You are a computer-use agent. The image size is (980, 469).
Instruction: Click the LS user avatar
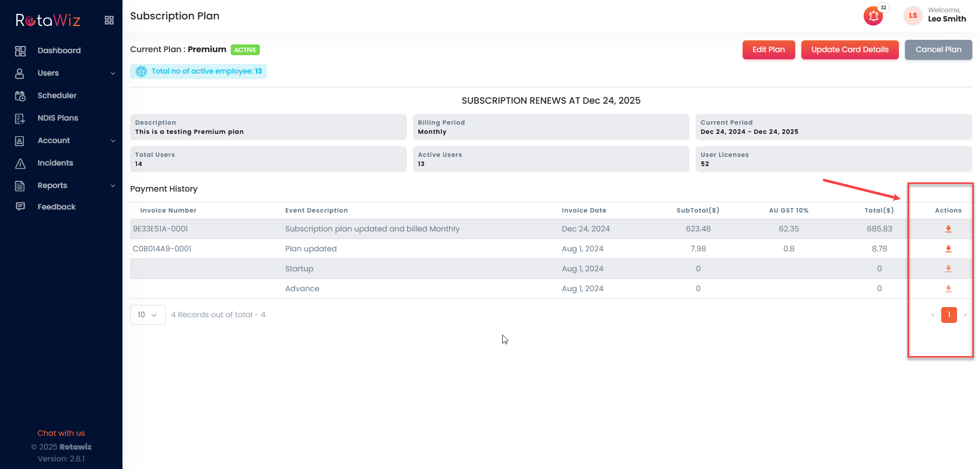tap(913, 16)
